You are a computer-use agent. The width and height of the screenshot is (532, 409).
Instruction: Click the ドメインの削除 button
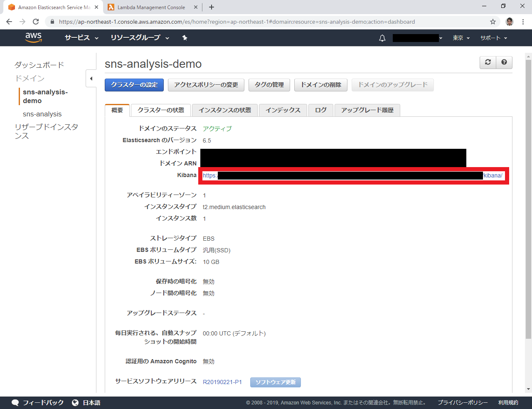pos(321,85)
